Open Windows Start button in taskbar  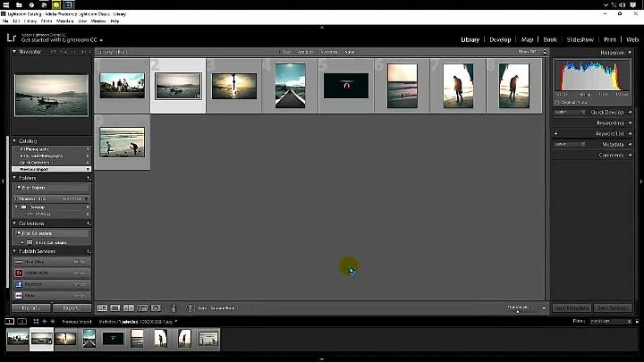click(x=6, y=5)
